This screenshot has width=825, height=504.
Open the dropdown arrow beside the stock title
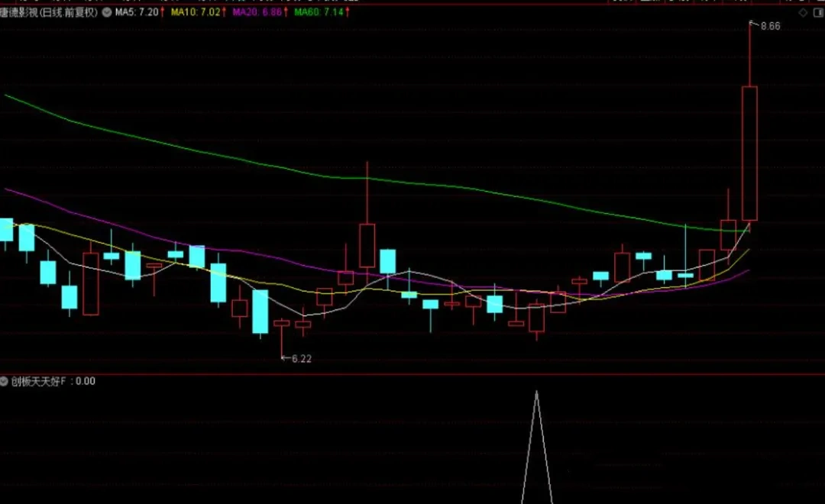point(106,13)
